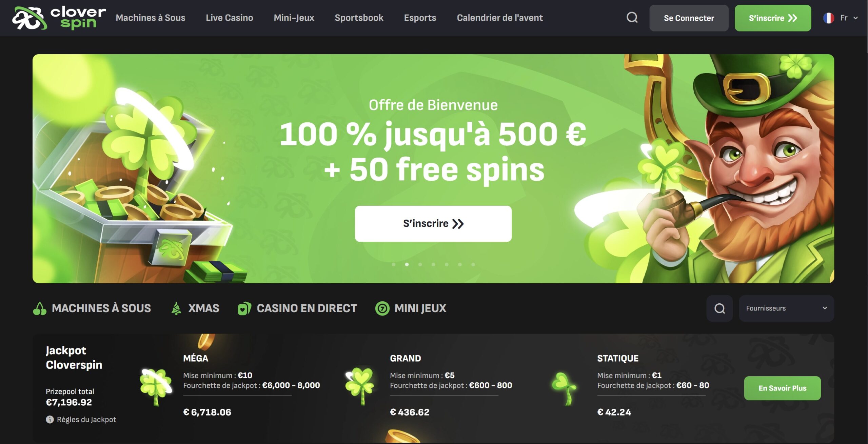Open Calendrier de l'avent menu item
868x444 pixels.
tap(500, 18)
